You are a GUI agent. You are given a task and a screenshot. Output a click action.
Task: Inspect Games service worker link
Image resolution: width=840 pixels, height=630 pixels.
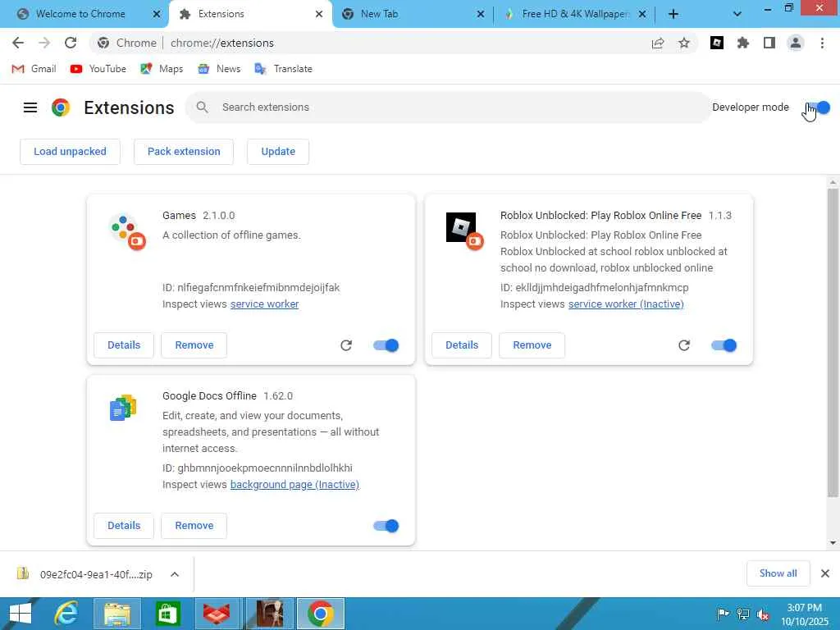pos(265,304)
